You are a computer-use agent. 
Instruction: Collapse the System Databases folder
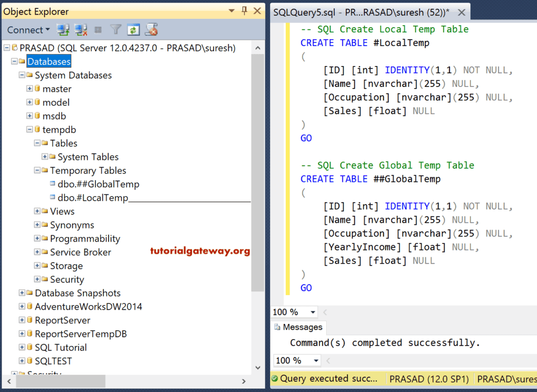pos(22,75)
